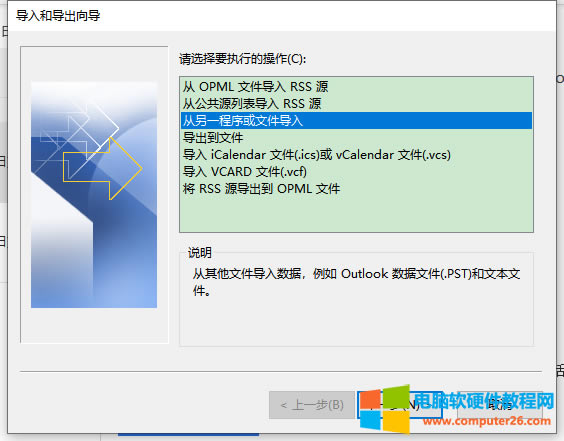Click the next step (N) button
The image size is (564, 441).
400,405
